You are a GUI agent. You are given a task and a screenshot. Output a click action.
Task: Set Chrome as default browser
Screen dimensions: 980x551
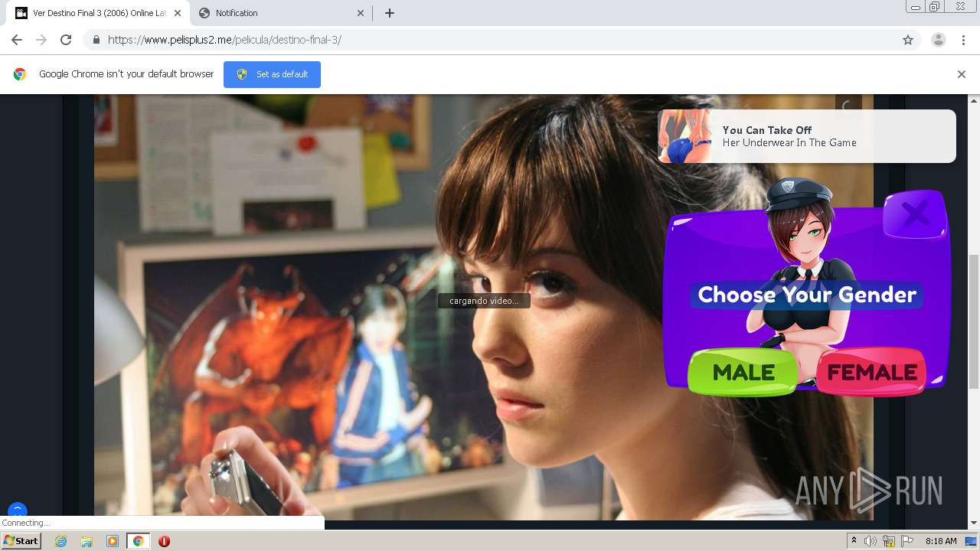(x=272, y=74)
